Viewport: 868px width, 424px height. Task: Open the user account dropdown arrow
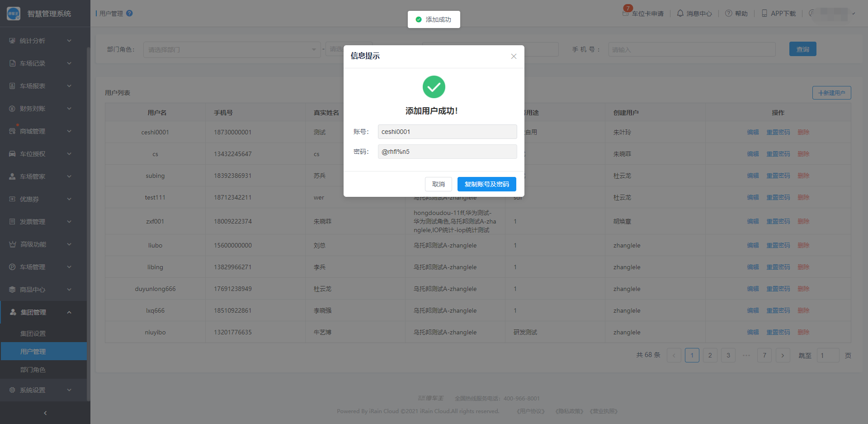(854, 14)
